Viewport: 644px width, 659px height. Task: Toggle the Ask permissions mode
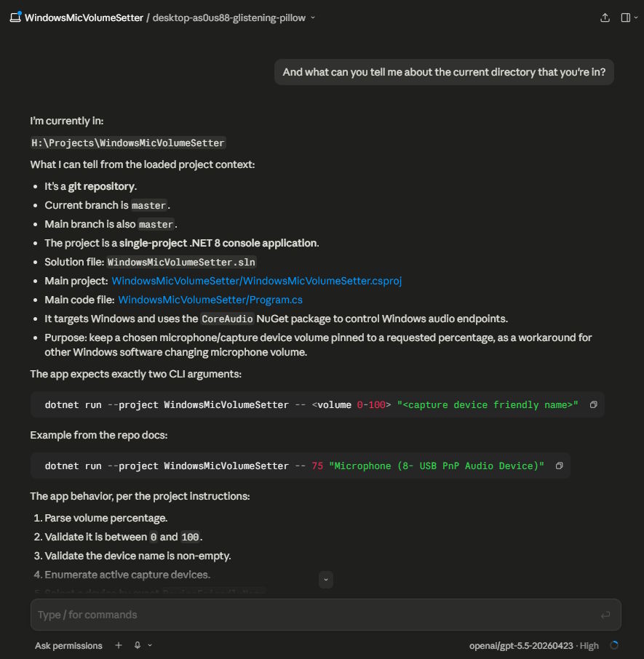(68, 646)
